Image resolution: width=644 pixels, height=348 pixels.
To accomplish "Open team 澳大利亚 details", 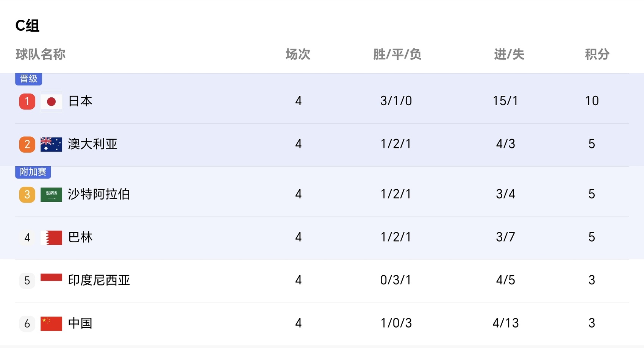I will click(x=92, y=144).
